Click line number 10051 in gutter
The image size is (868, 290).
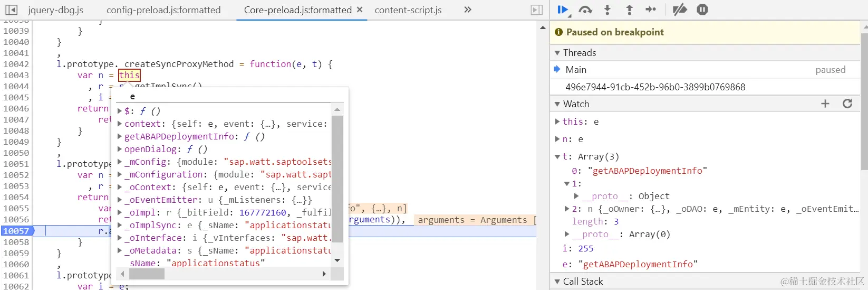tap(16, 164)
